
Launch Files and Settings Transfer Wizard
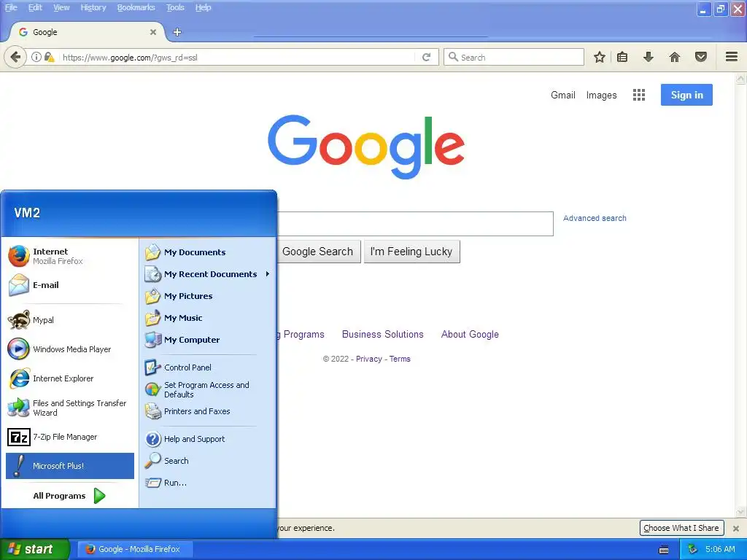[69, 408]
